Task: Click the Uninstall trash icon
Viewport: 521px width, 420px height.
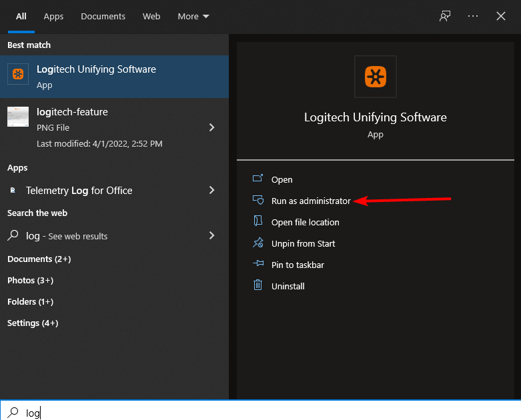Action: click(x=258, y=286)
